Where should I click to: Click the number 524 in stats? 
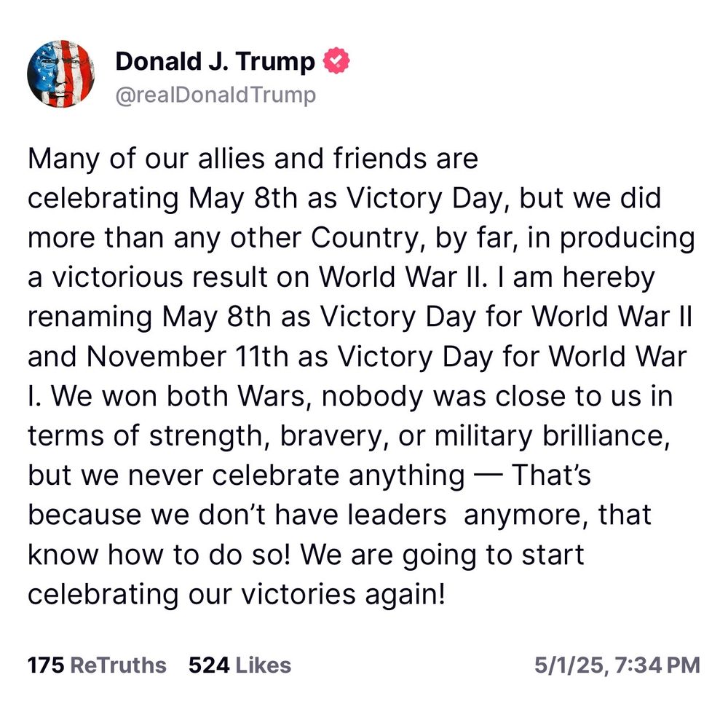(x=209, y=665)
